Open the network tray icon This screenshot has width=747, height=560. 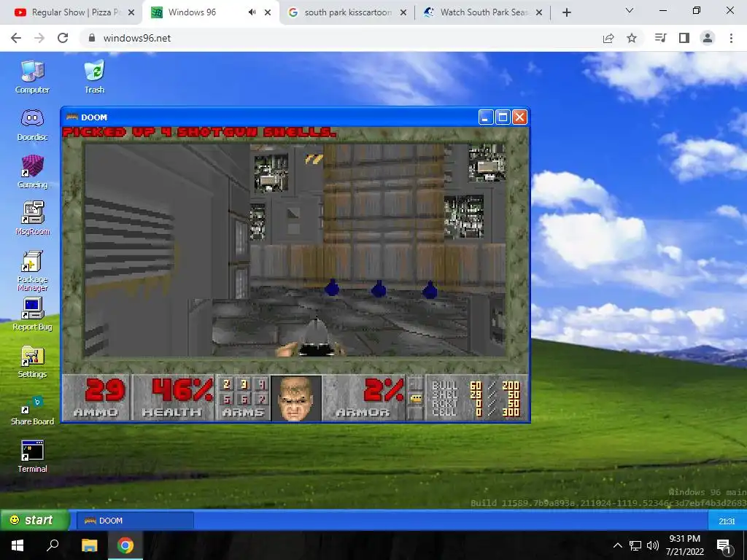click(x=635, y=545)
